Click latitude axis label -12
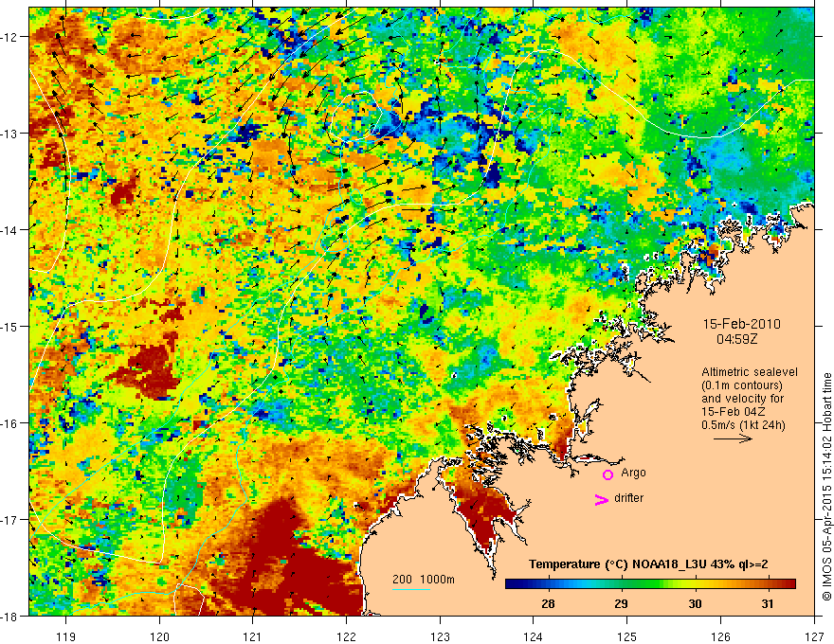 (10, 37)
